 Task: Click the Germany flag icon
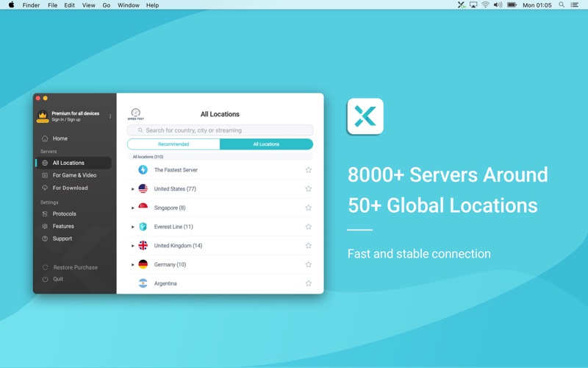[143, 264]
